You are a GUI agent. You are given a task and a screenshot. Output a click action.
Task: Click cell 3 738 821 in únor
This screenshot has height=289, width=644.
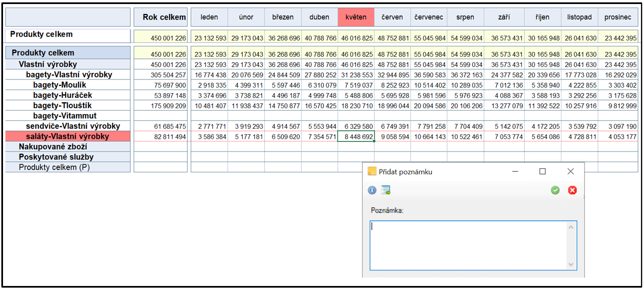(246, 95)
